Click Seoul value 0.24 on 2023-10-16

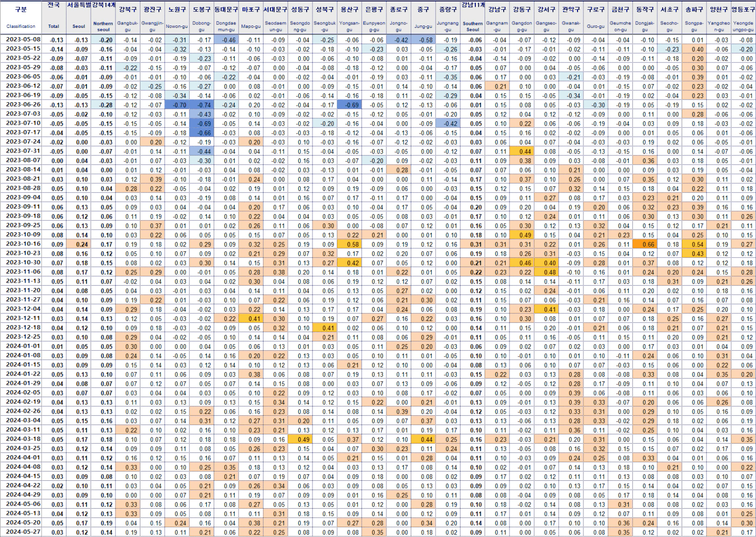[79, 244]
